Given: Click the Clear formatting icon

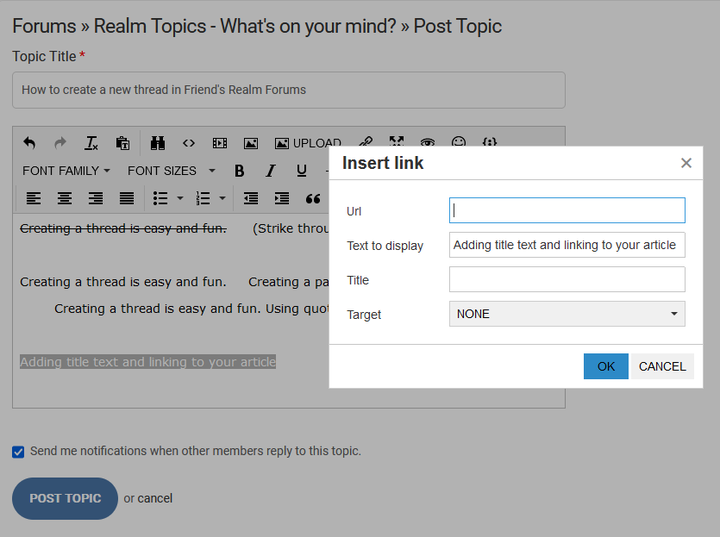Looking at the screenshot, I should pyautogui.click(x=91, y=143).
